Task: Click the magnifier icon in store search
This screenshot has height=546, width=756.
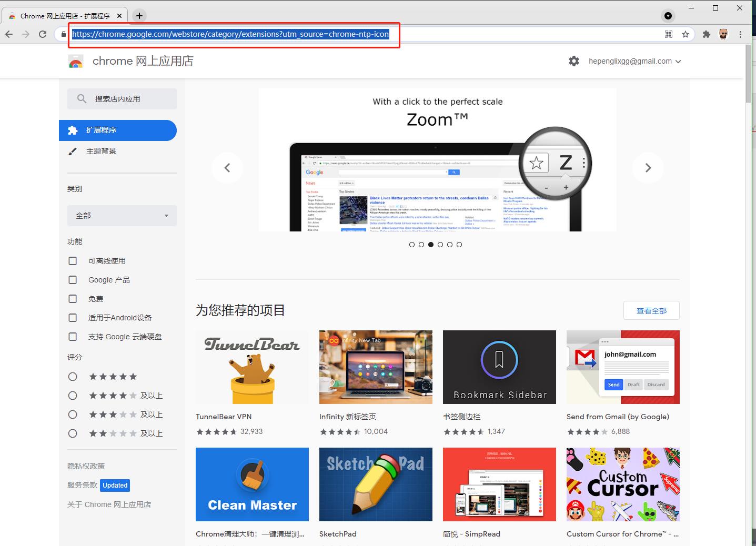Action: point(82,99)
